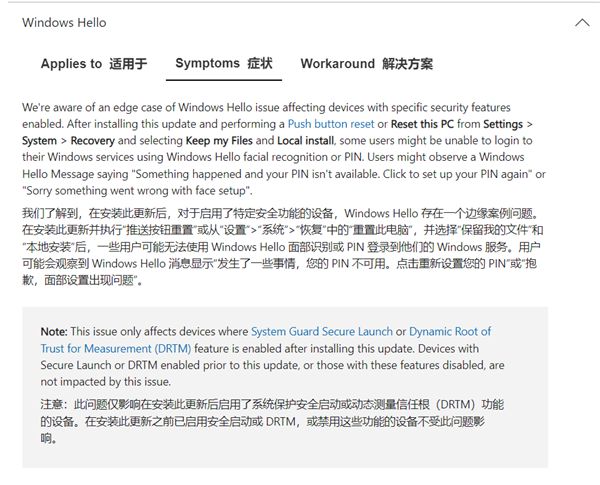Open the Workaround tab
The image size is (600, 485).
(x=367, y=64)
